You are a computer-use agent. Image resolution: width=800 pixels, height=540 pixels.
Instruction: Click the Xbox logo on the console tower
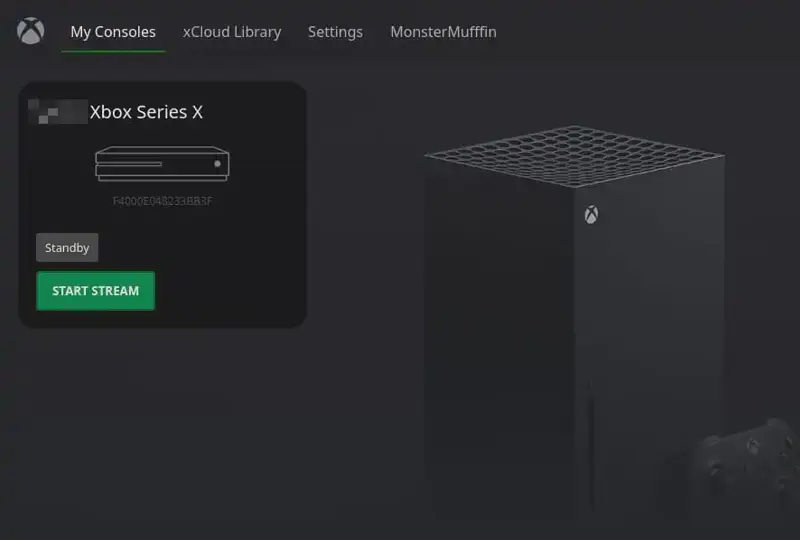(591, 215)
